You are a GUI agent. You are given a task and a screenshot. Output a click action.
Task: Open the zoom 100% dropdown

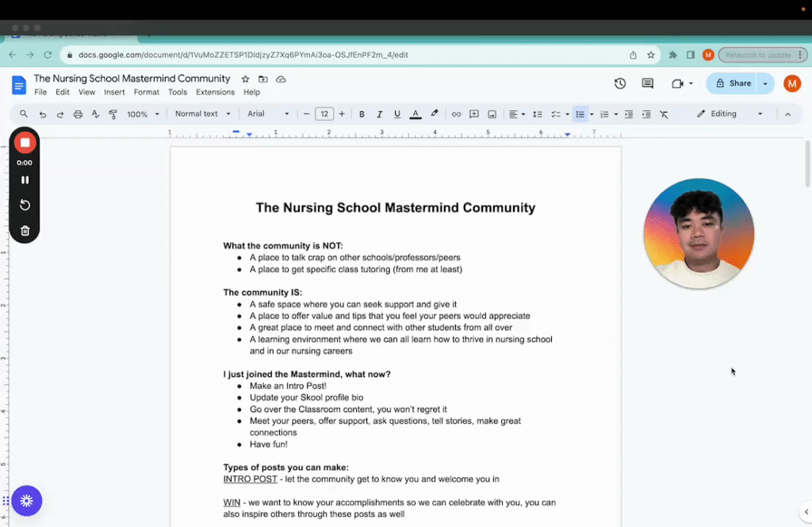(x=143, y=114)
